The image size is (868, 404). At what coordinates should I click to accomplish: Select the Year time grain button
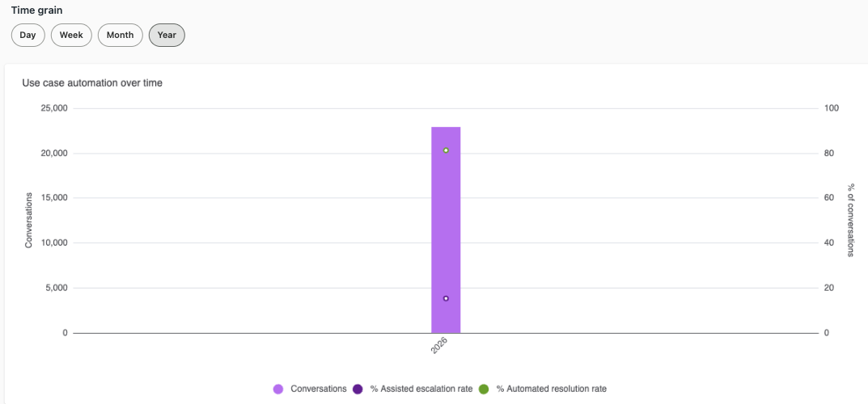[x=167, y=35]
